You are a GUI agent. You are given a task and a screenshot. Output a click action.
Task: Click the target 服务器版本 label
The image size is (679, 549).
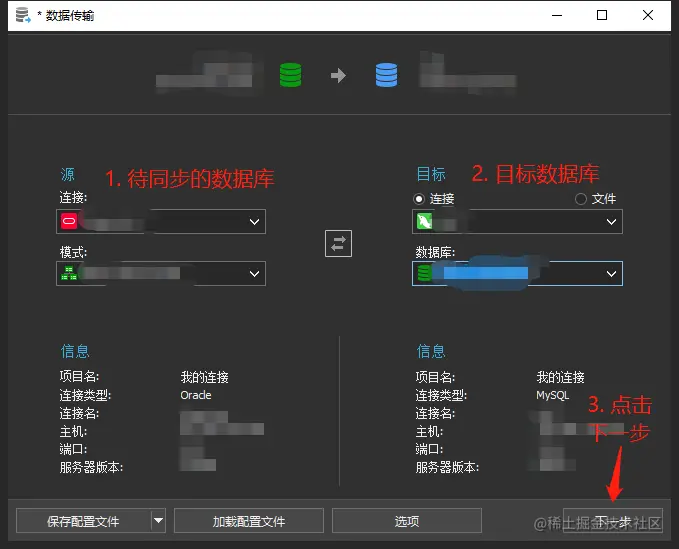pos(447,467)
